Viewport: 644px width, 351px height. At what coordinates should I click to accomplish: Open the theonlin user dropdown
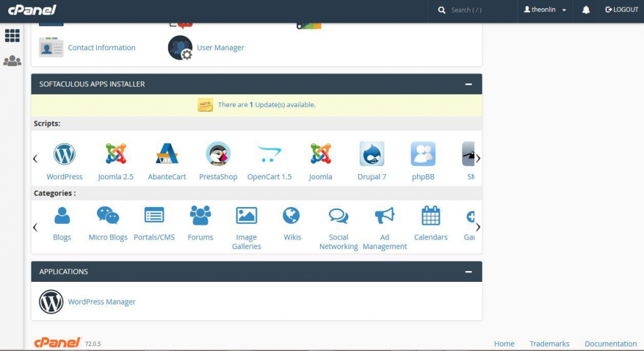(545, 10)
